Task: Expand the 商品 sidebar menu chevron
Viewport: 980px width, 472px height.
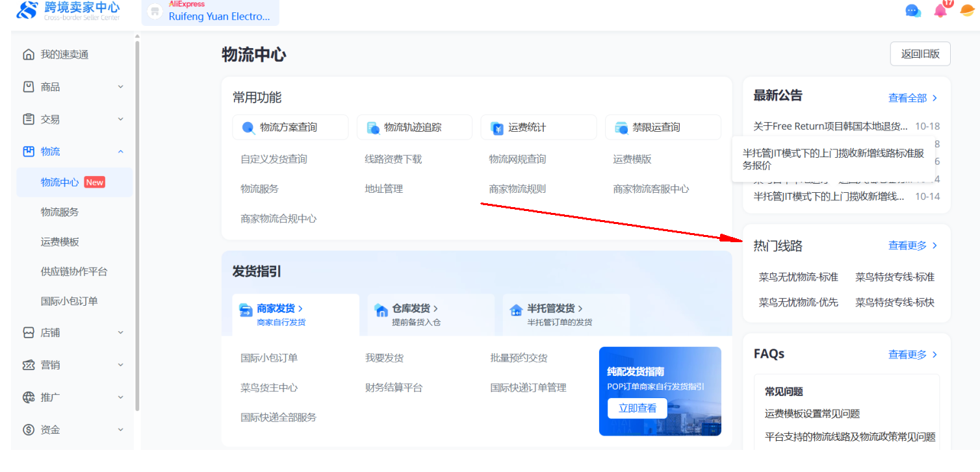Action: point(121,87)
